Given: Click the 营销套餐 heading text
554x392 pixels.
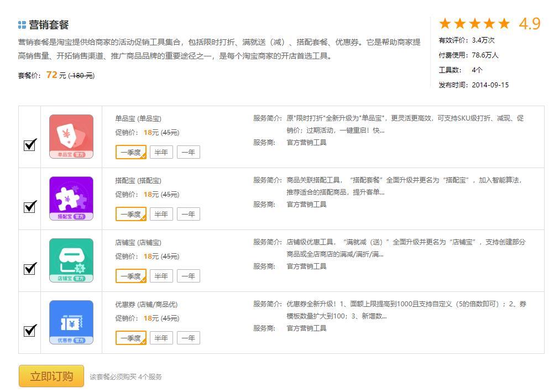Looking at the screenshot, I should click(49, 25).
